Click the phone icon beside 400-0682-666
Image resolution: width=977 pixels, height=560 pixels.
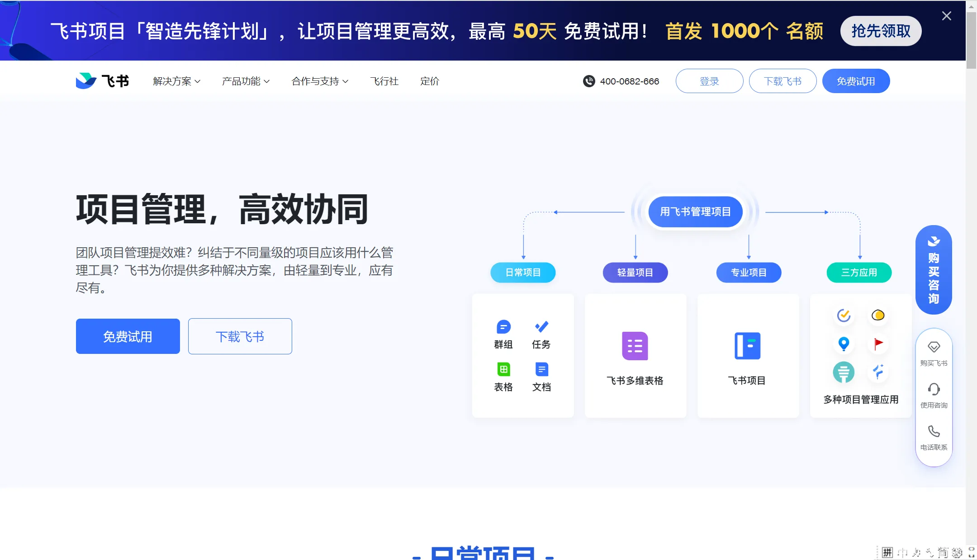pyautogui.click(x=589, y=81)
